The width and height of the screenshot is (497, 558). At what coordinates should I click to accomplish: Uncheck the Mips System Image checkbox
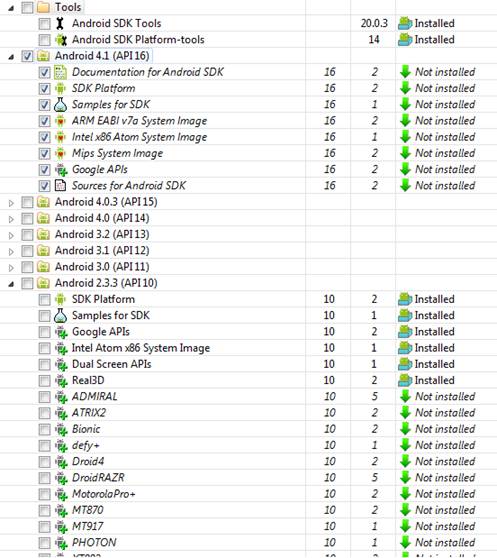[x=44, y=154]
